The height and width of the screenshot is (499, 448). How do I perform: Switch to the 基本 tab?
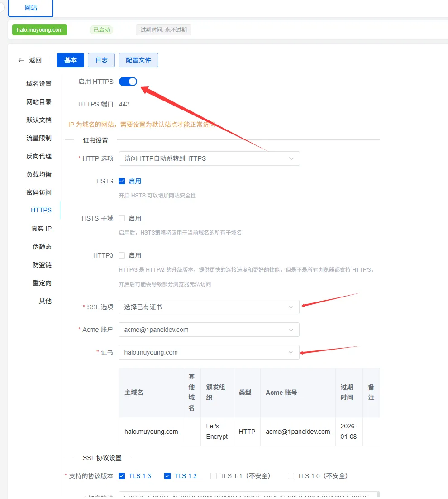click(71, 60)
